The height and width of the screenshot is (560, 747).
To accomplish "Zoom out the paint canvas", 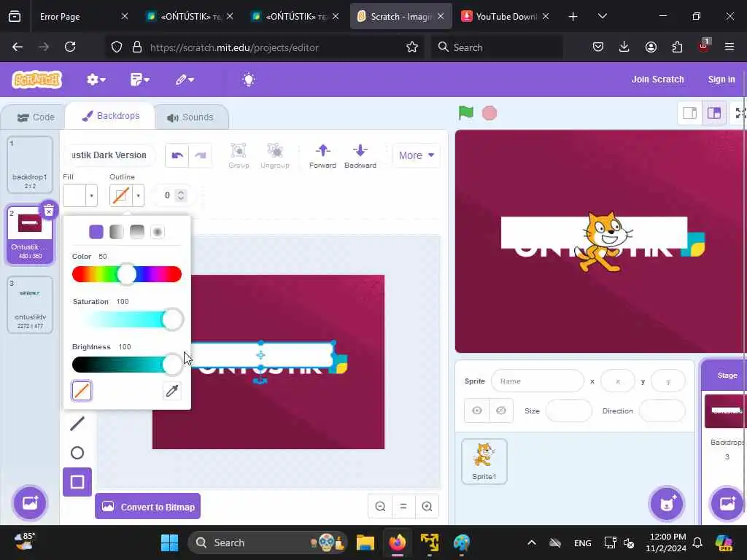I will coord(380,506).
